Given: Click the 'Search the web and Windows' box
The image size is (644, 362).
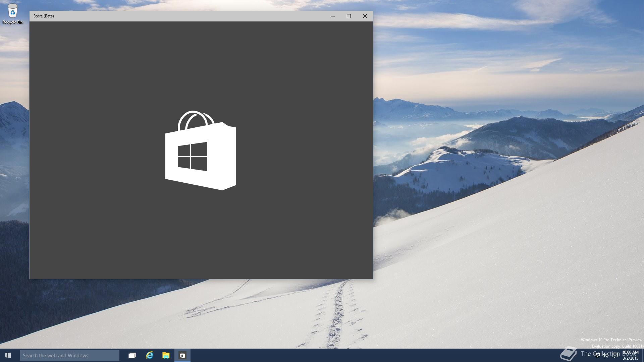Looking at the screenshot, I should click(x=70, y=355).
